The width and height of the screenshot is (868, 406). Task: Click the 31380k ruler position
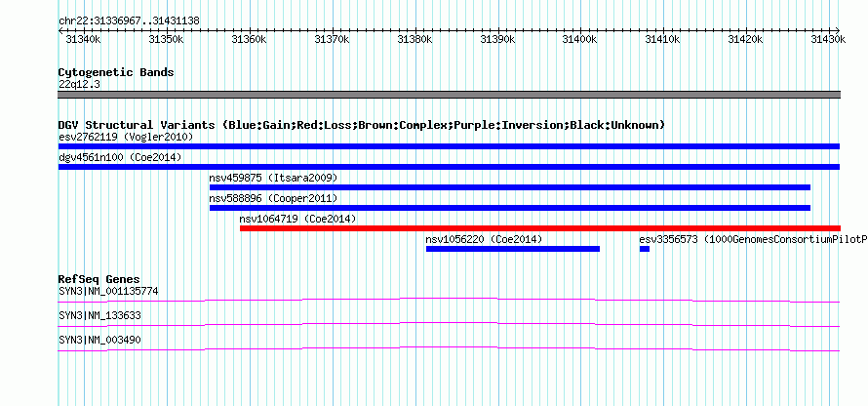click(x=415, y=39)
